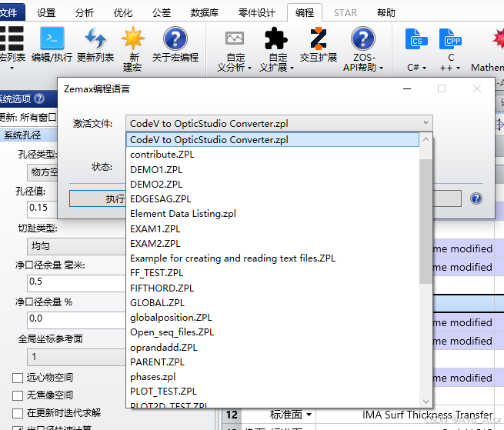Select PARENT.ZPL in the list

click(272, 362)
